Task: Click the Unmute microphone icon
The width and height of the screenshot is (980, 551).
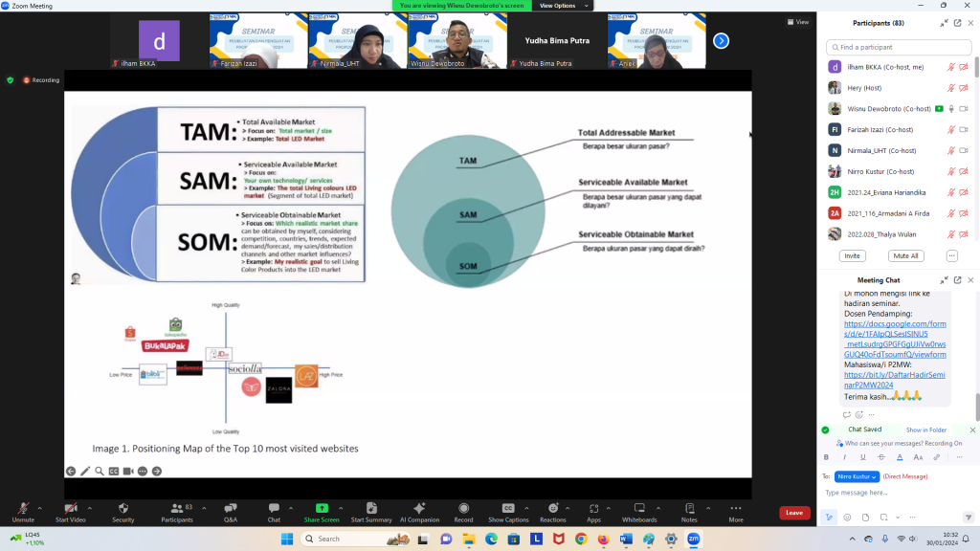Action: [23, 508]
